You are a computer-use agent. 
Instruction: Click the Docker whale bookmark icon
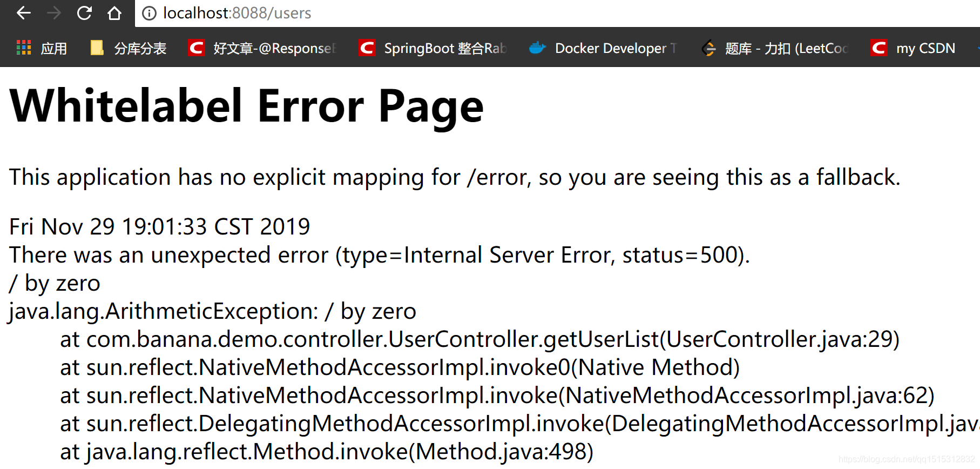[537, 48]
